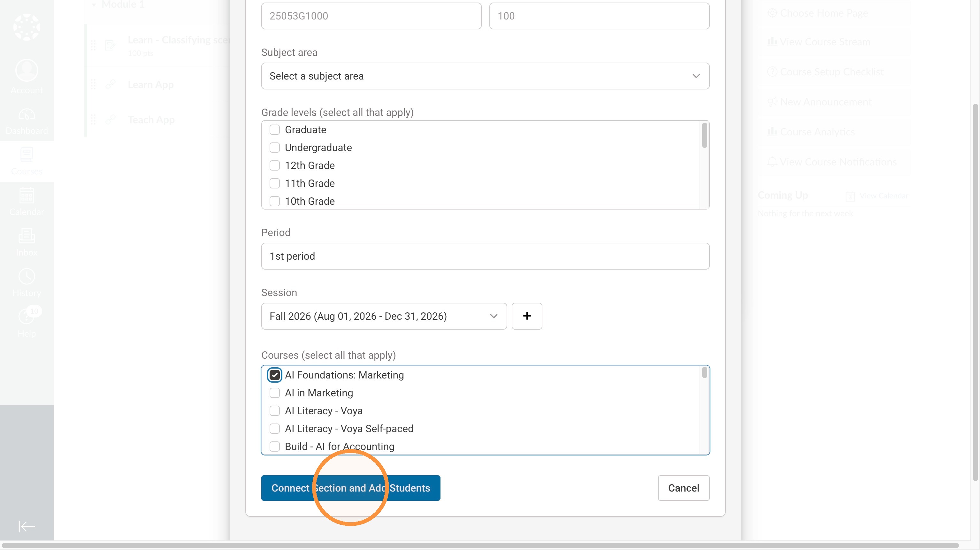Image resolution: width=980 pixels, height=550 pixels.
Task: Click the Cancel button
Action: [683, 488]
